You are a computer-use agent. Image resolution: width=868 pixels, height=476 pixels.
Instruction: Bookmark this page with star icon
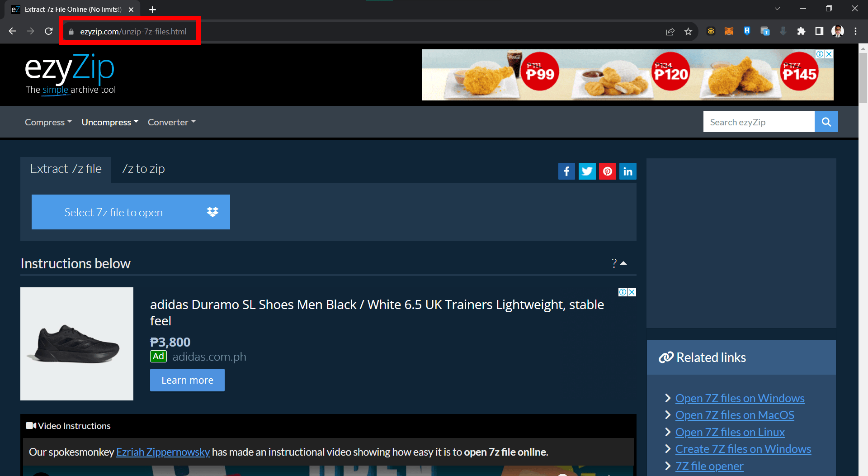688,32
